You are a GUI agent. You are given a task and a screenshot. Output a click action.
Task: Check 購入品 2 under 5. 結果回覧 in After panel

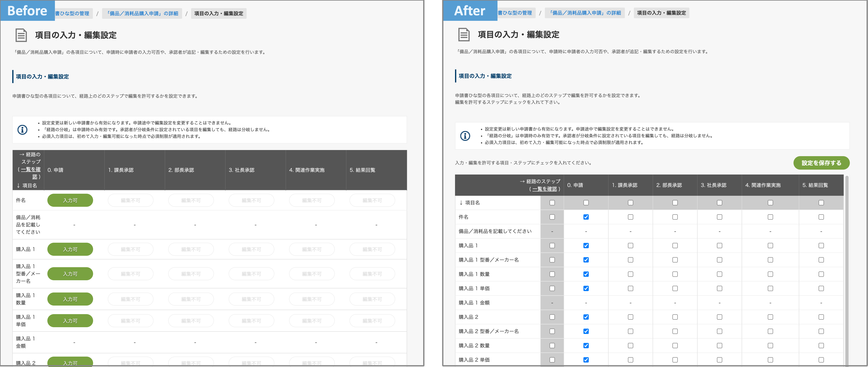click(x=821, y=317)
